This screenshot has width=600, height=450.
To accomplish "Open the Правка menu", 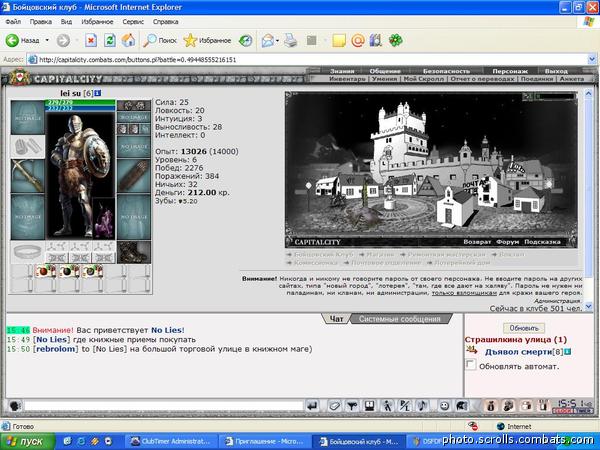I will (41, 22).
